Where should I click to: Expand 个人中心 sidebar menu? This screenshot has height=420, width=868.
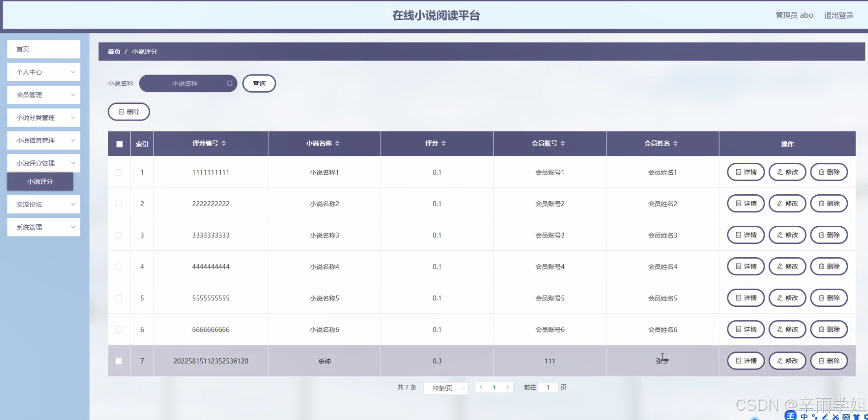44,72
